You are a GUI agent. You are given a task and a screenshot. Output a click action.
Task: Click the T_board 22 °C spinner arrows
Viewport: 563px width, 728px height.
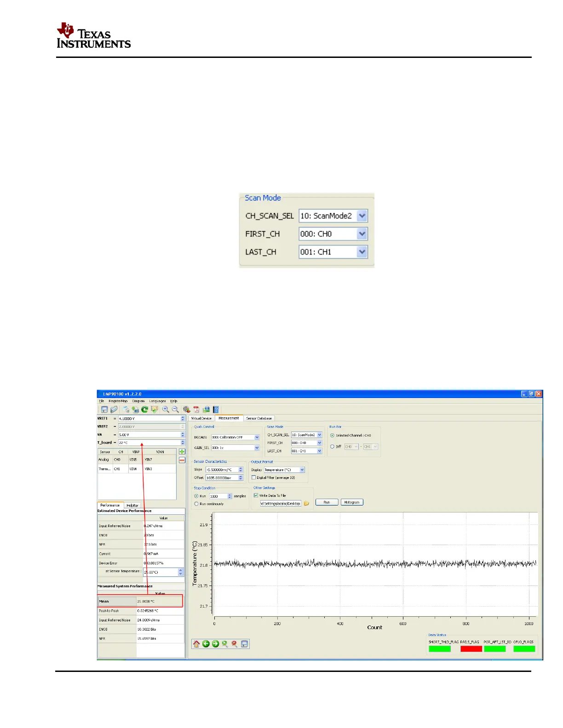tap(183, 443)
